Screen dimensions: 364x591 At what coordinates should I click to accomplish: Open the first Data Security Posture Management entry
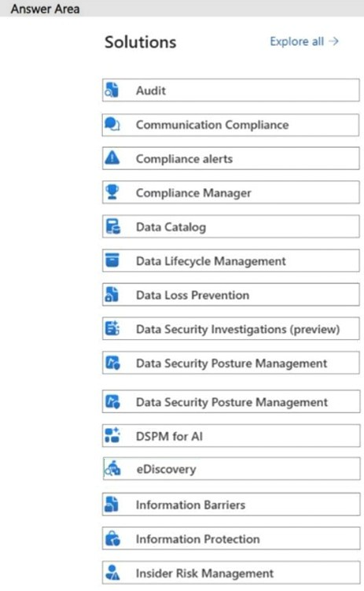[231, 363]
